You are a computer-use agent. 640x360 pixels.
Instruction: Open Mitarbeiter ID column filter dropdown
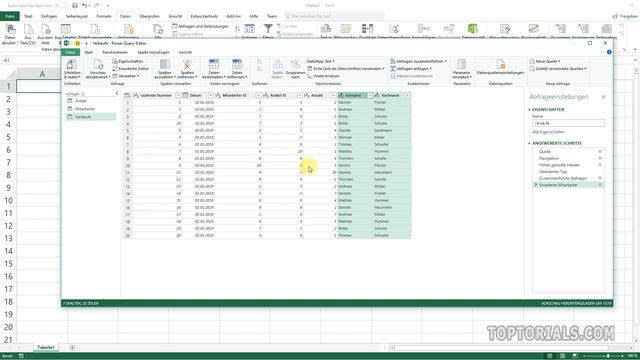[258, 95]
